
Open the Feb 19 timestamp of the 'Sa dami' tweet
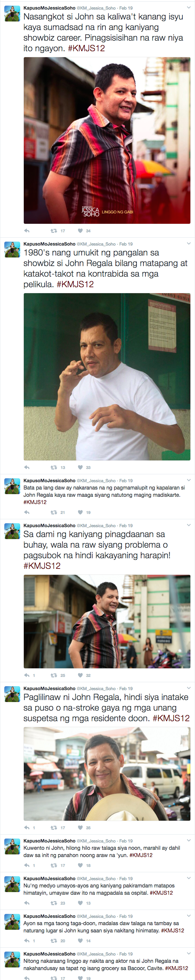pyautogui.click(x=126, y=526)
